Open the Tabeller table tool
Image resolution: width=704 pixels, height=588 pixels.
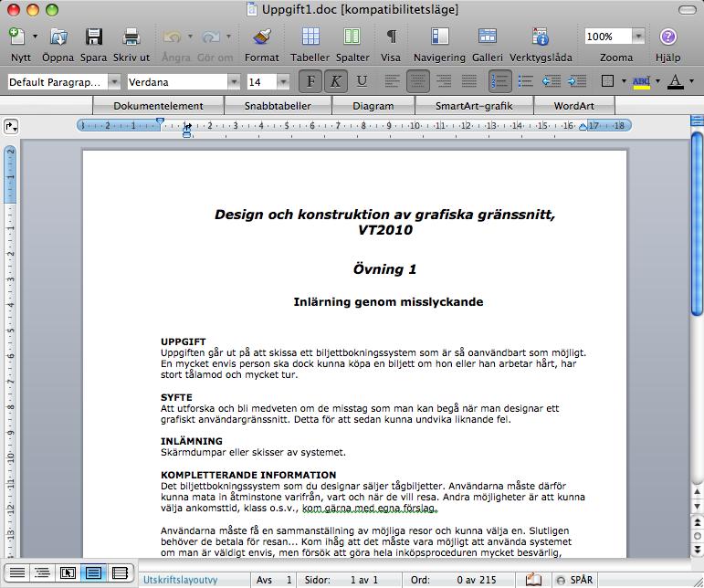click(x=310, y=37)
